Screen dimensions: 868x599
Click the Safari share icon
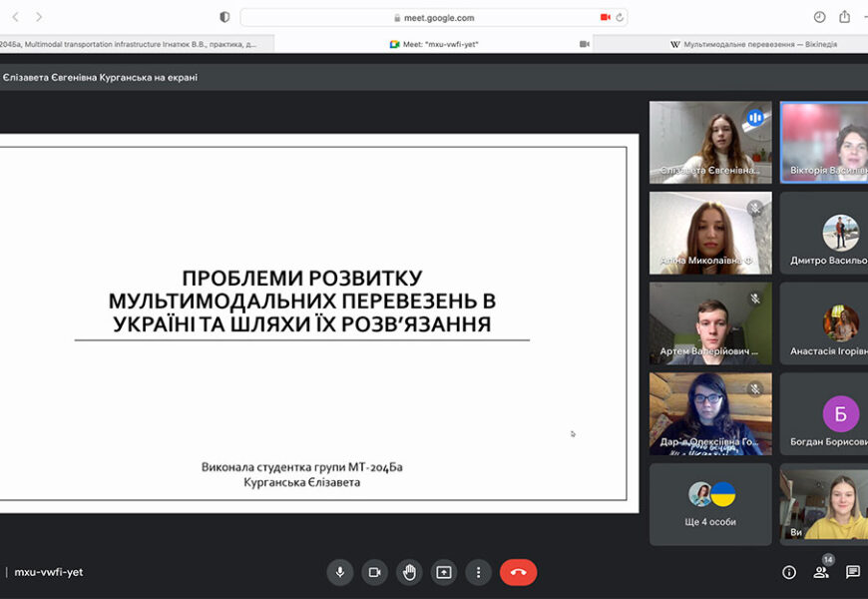(x=845, y=17)
